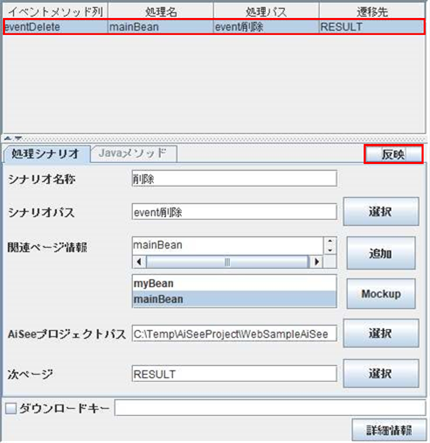Viewport: 430px width, 443px height.
Task: Click the horizontal scrollbar thumb
Action: pyautogui.click(x=227, y=262)
